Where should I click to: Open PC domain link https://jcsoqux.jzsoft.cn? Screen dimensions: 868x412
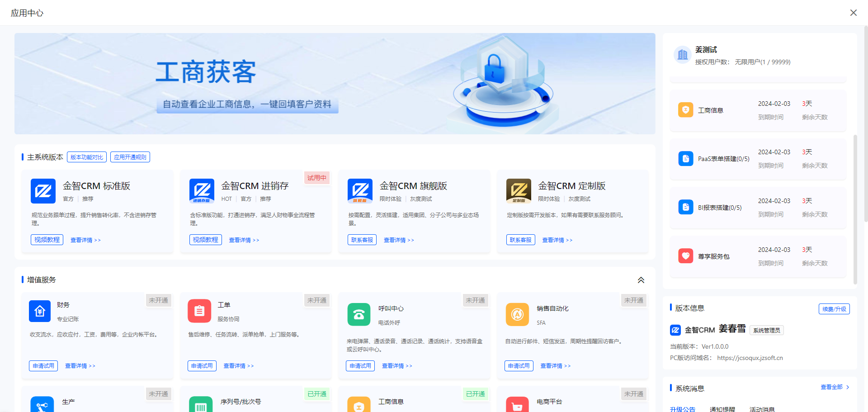coord(750,358)
